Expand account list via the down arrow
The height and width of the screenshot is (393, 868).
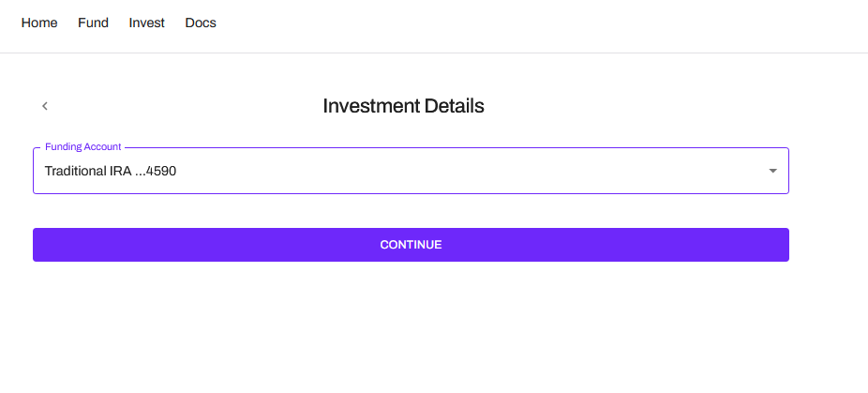[x=772, y=171]
